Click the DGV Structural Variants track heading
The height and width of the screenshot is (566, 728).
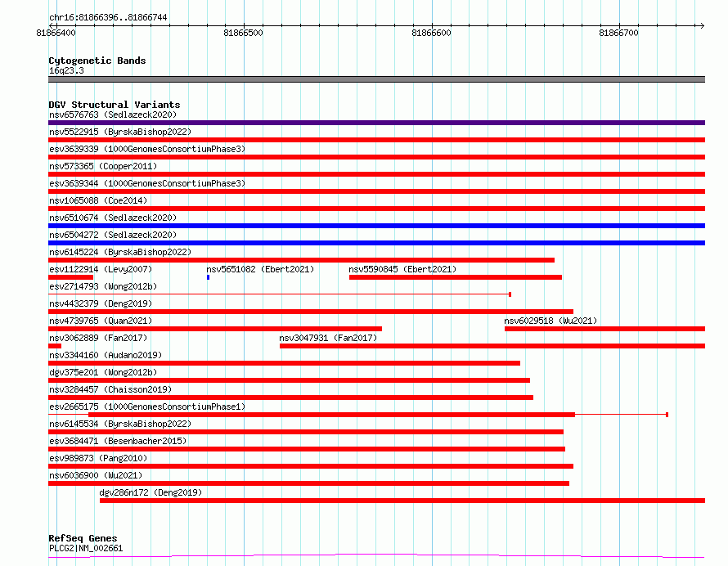pos(115,105)
